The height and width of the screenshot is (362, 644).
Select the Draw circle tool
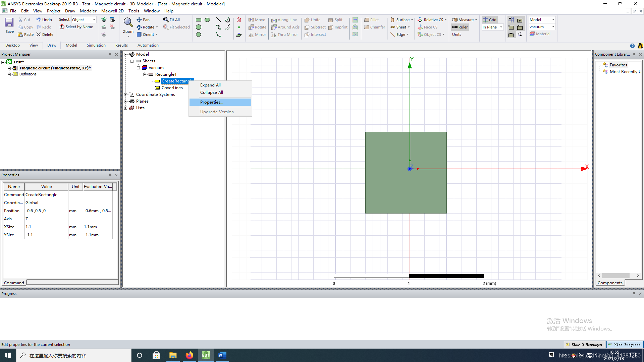coord(199,27)
